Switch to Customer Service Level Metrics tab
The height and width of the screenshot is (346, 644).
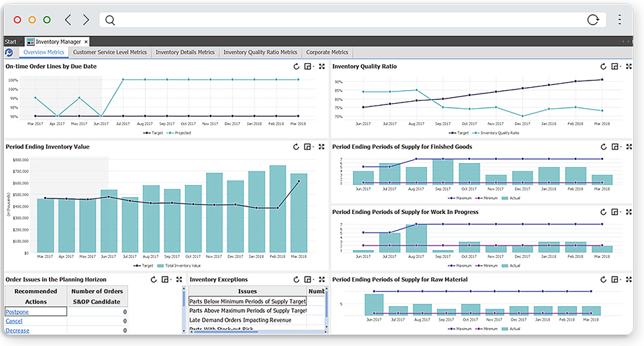[109, 53]
